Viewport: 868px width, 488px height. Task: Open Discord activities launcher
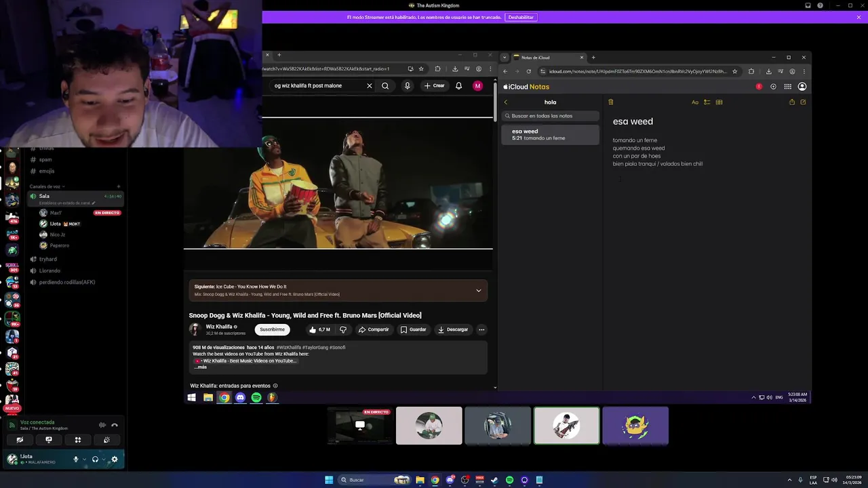pyautogui.click(x=78, y=440)
